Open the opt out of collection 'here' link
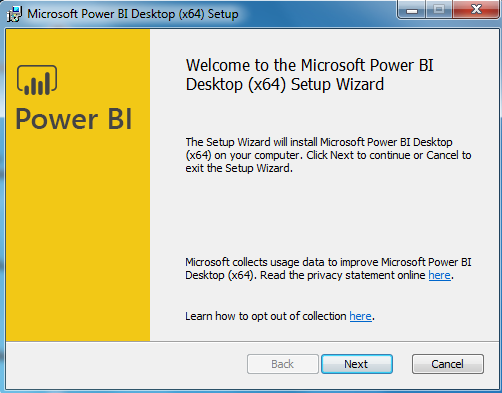This screenshot has height=393, width=502. [x=360, y=316]
